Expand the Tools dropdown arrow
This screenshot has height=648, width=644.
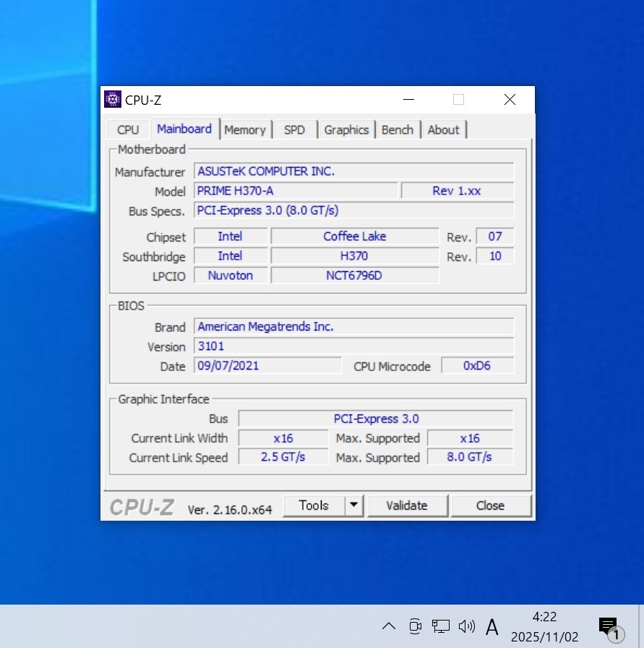tap(353, 506)
